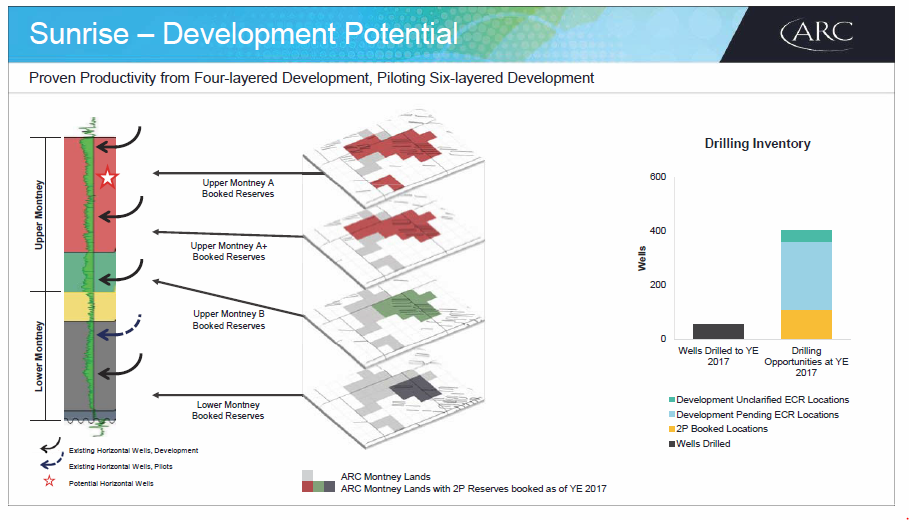This screenshot has height=520, width=909.
Task: Click the teal Unclarified ECR bar segment
Action: coord(806,236)
